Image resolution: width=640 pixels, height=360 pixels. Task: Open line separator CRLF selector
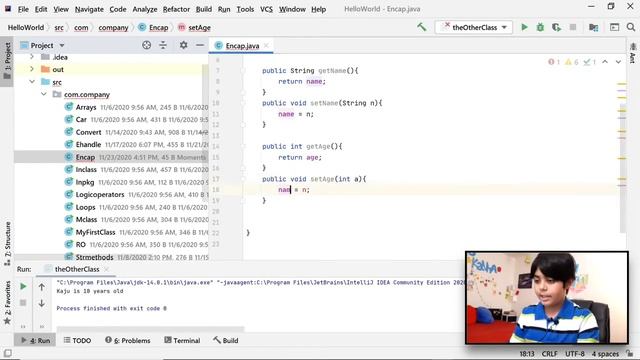tap(549, 354)
